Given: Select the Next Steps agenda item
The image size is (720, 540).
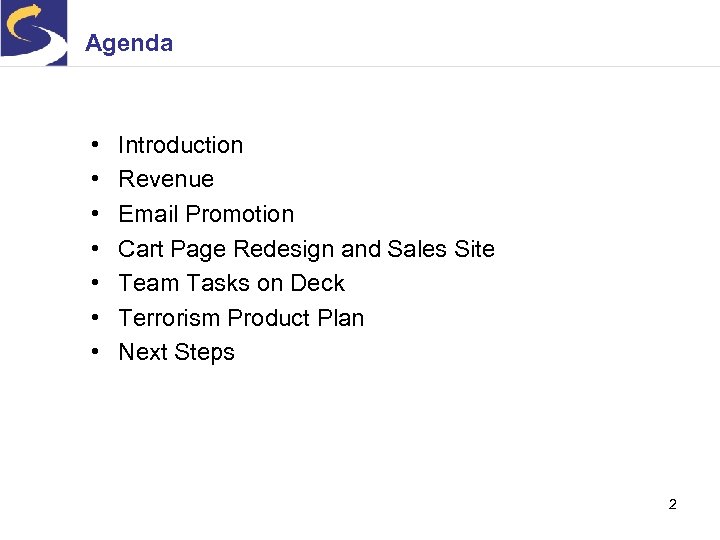Looking at the screenshot, I should click(176, 352).
